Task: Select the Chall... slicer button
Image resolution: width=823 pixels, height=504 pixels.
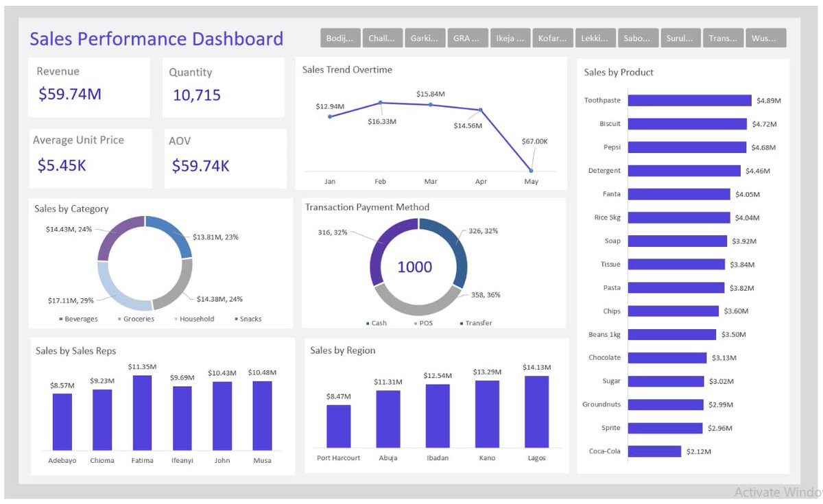Action: tap(383, 38)
